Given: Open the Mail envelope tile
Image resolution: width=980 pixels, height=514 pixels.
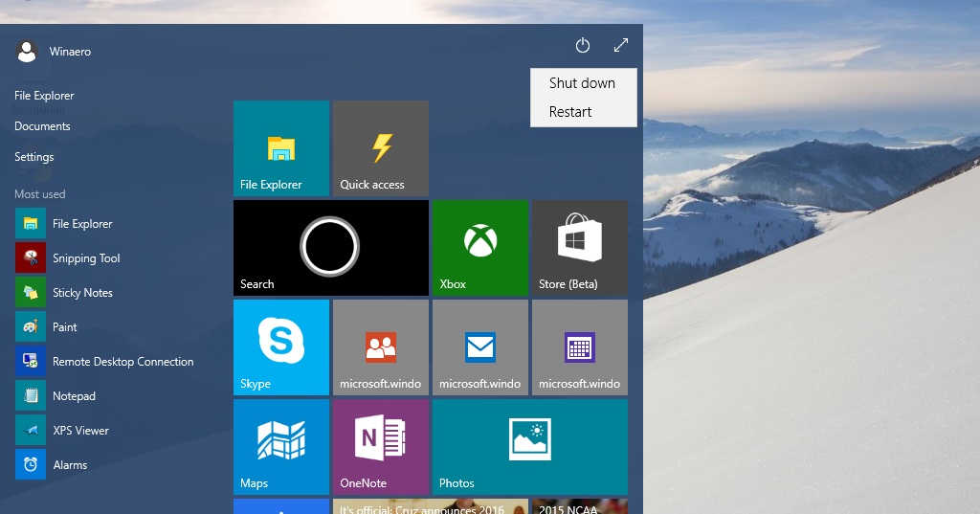Looking at the screenshot, I should pyautogui.click(x=480, y=347).
